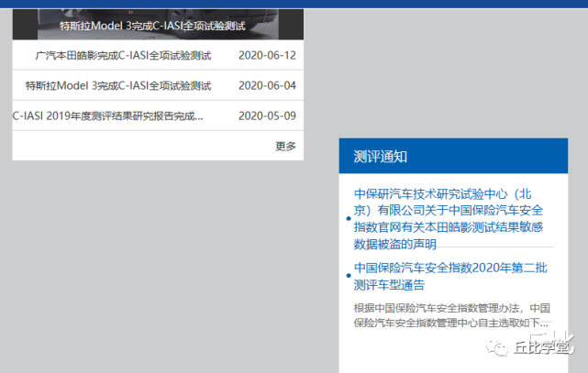The image size is (588, 373).
Task: Click the 更多 link under the news list
Action: coord(286,146)
